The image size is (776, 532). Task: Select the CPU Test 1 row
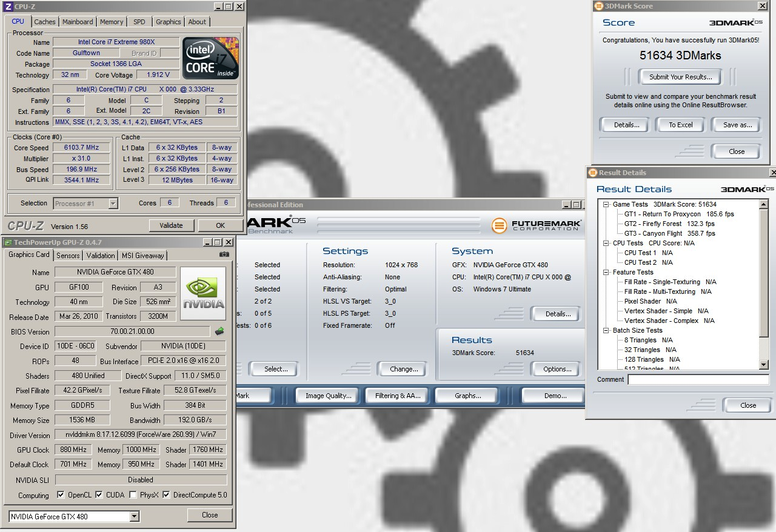(648, 253)
